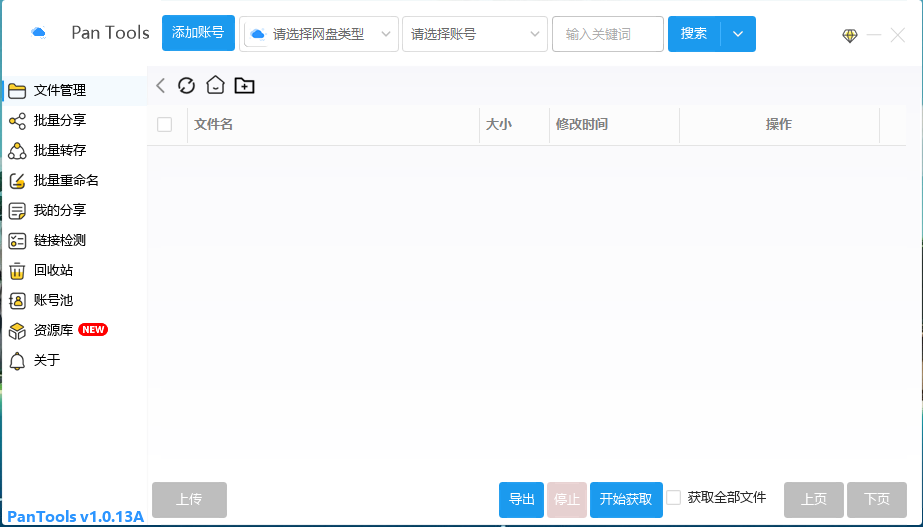Click the 批量转存 transfer icon

tap(17, 151)
